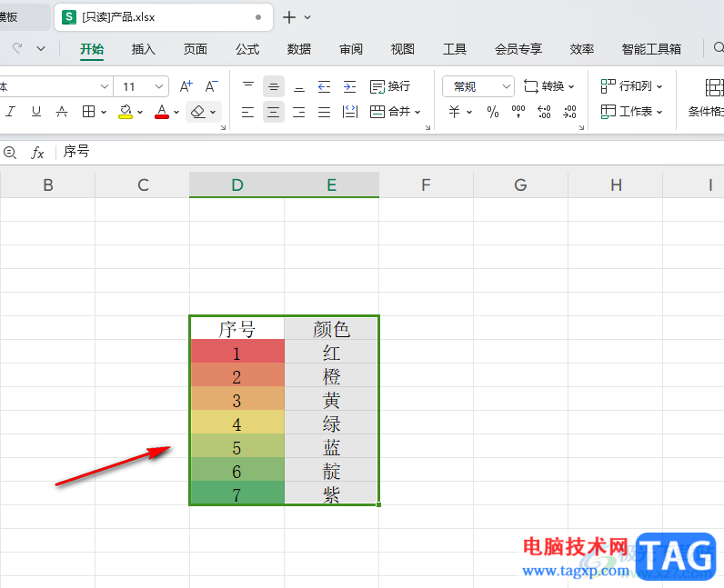724x588 pixels.
Task: Open the 常规 number format dropdown
Action: click(478, 86)
